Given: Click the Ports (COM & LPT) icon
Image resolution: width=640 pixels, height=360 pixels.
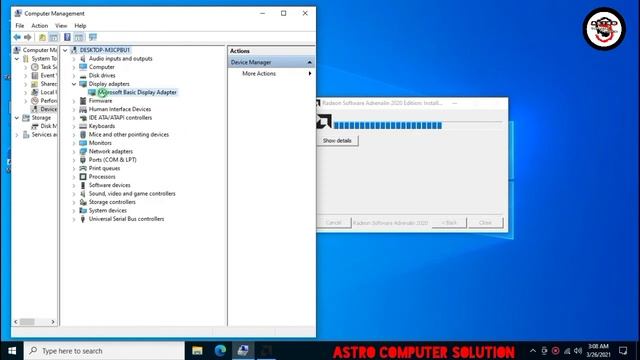Looking at the screenshot, I should click(x=83, y=160).
